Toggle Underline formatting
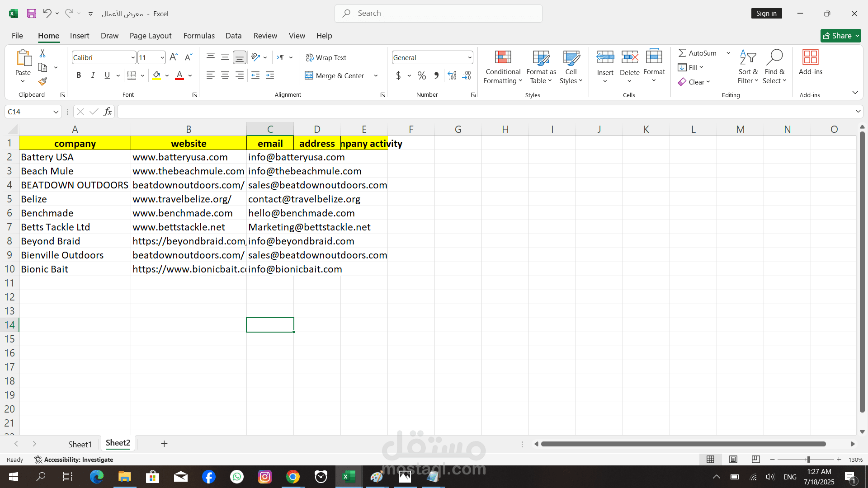Image resolution: width=868 pixels, height=488 pixels. click(x=107, y=75)
